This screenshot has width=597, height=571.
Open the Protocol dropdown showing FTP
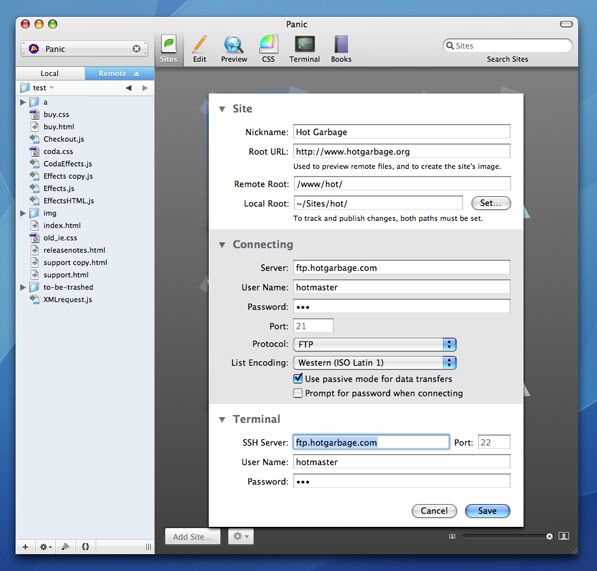[375, 344]
